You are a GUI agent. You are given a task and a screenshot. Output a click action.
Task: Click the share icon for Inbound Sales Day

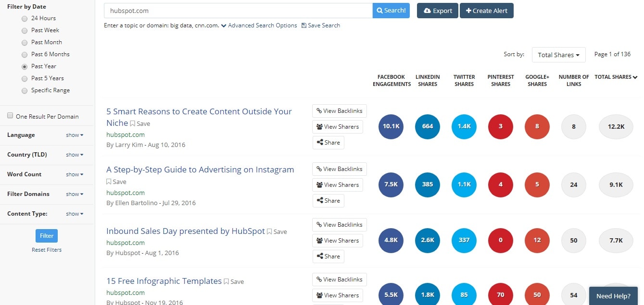point(319,256)
